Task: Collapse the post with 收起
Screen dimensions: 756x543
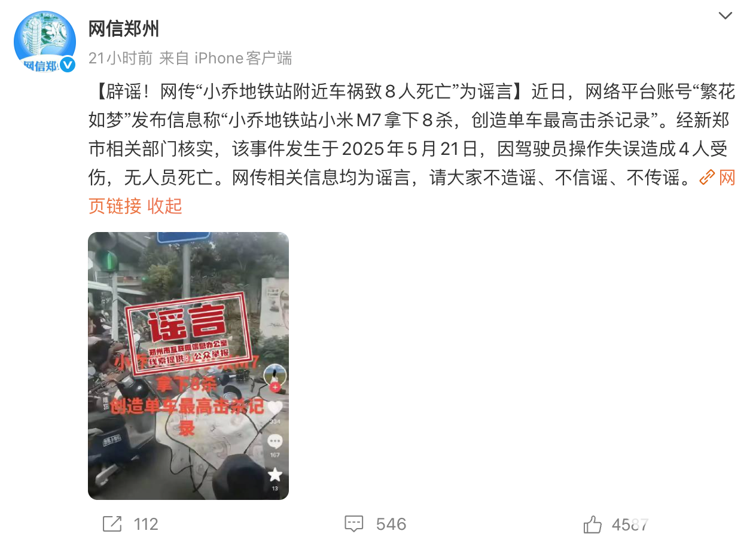Action: [x=164, y=206]
